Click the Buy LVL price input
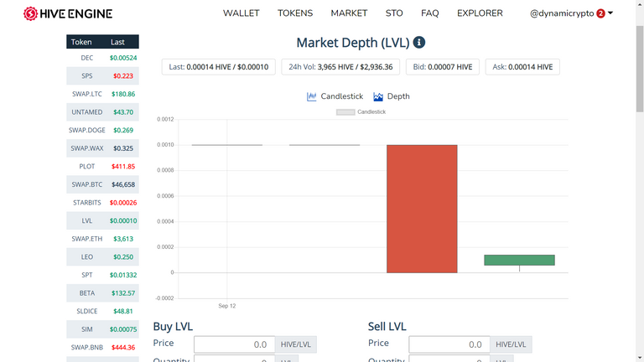This screenshot has width=644, height=362. [x=234, y=344]
